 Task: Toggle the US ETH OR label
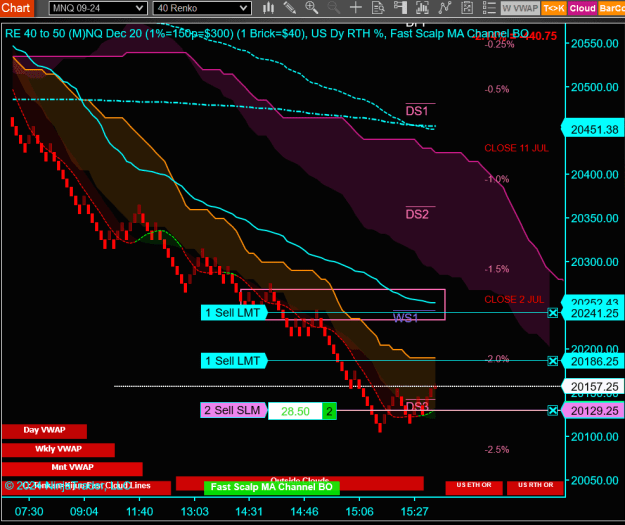(x=474, y=487)
